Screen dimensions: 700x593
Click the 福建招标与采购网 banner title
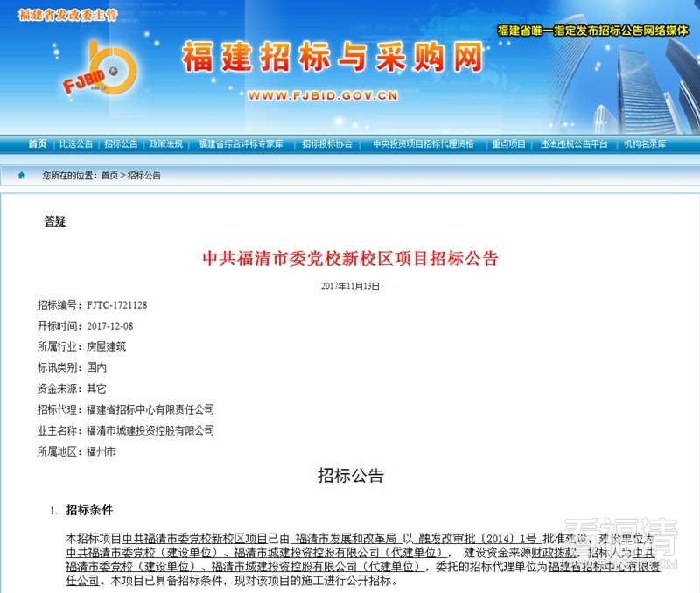point(333,57)
